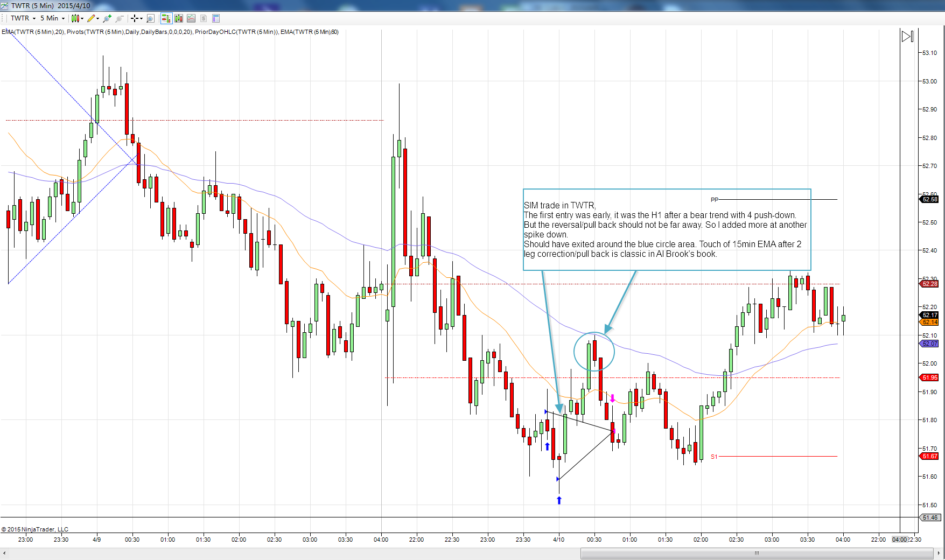
Task: Click the zoom in magnifier icon
Action: point(107,18)
